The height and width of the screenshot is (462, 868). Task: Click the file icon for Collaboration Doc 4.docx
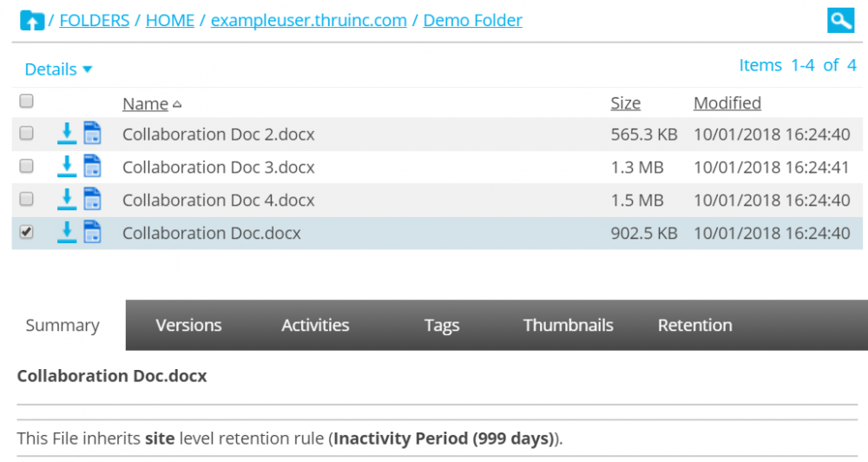92,200
